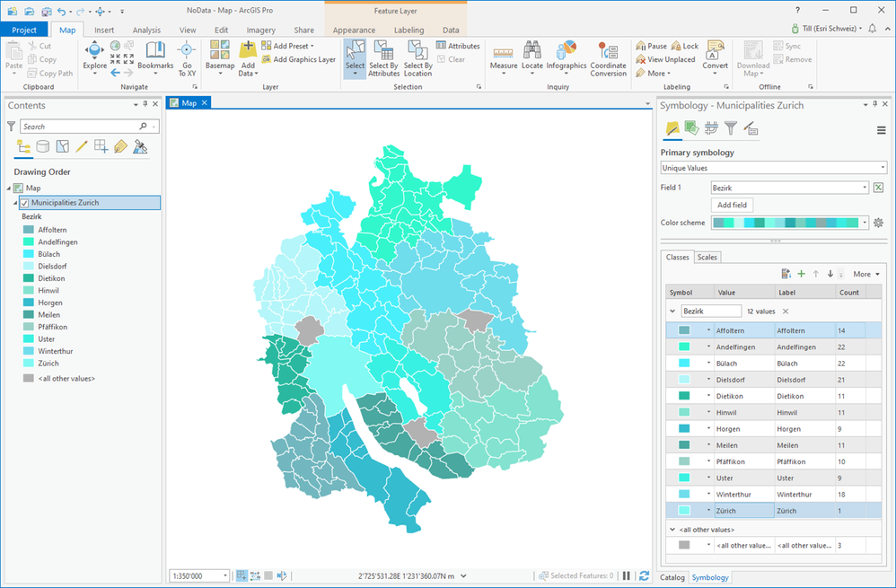Switch to the Catalog pane tab

tap(672, 577)
